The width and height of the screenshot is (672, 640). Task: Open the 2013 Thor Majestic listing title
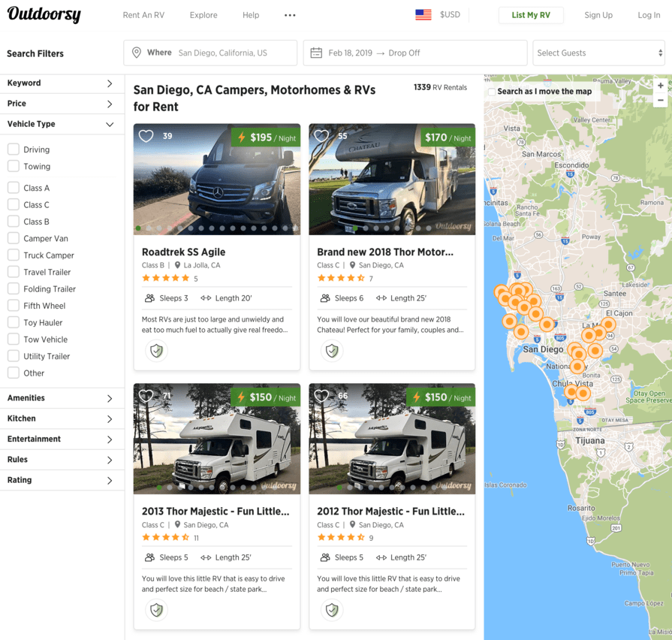215,512
